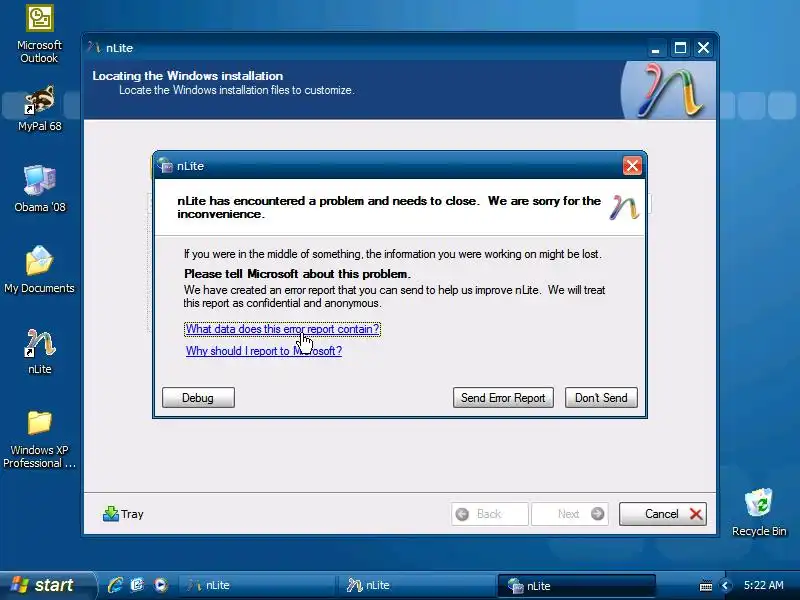Minimize the nLite main window
Viewport: 800px width, 600px height.
click(x=656, y=48)
